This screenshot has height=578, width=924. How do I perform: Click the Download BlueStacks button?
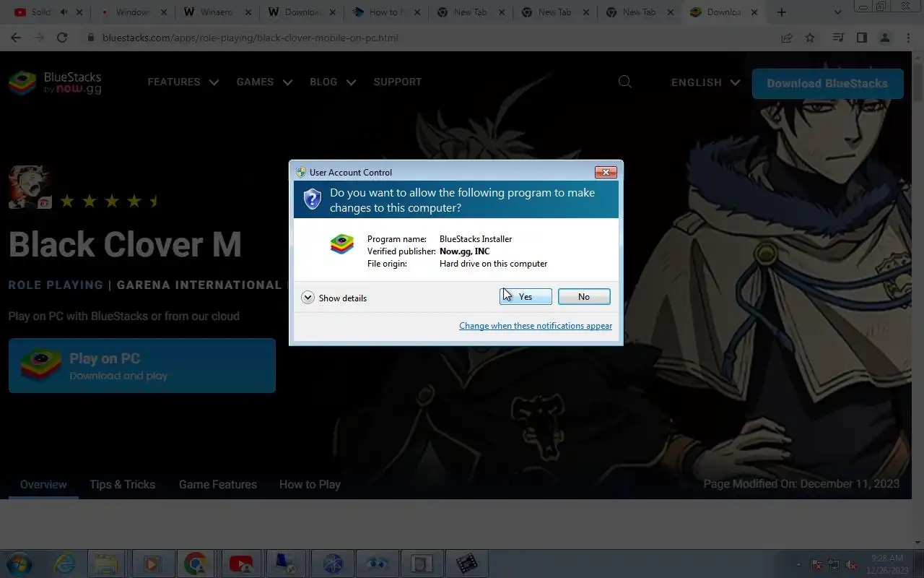(x=827, y=84)
